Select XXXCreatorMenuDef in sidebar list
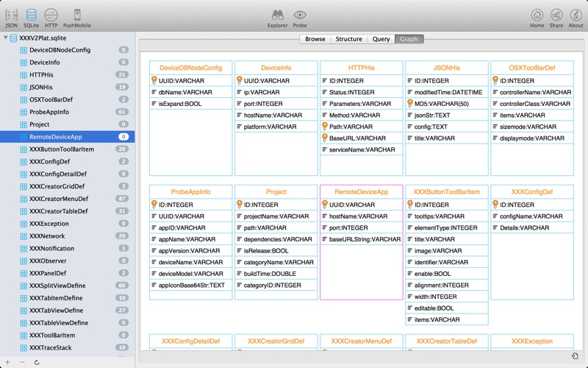 68,199
